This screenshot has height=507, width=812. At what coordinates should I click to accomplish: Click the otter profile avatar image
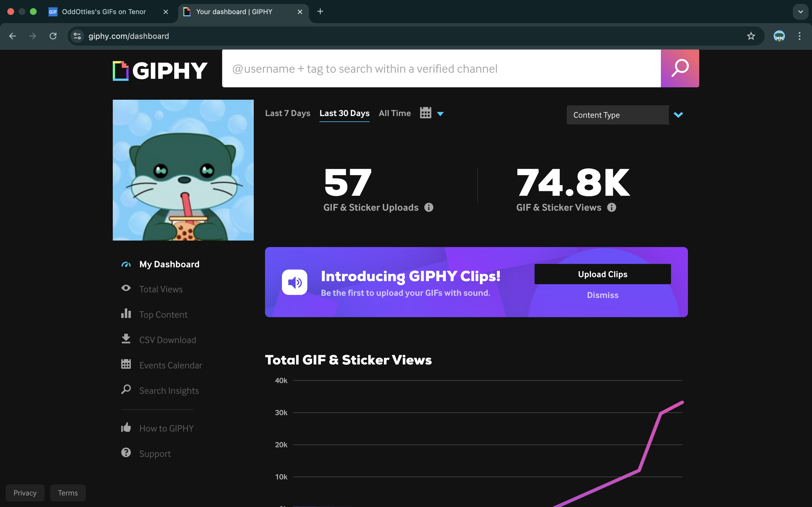(183, 170)
